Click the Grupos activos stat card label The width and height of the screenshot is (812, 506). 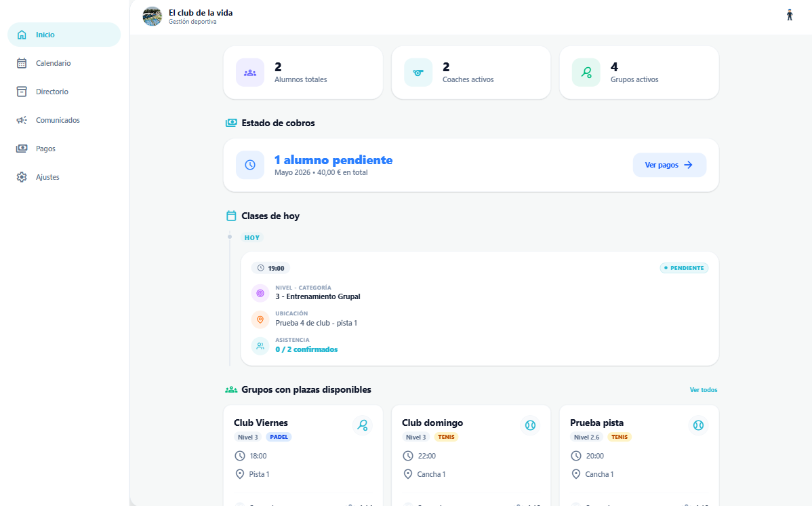[634, 79]
